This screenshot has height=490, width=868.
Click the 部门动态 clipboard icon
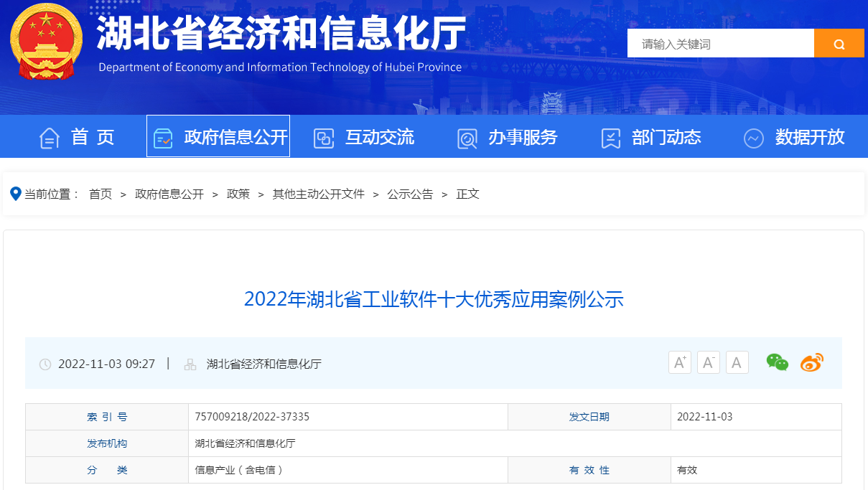[611, 136]
